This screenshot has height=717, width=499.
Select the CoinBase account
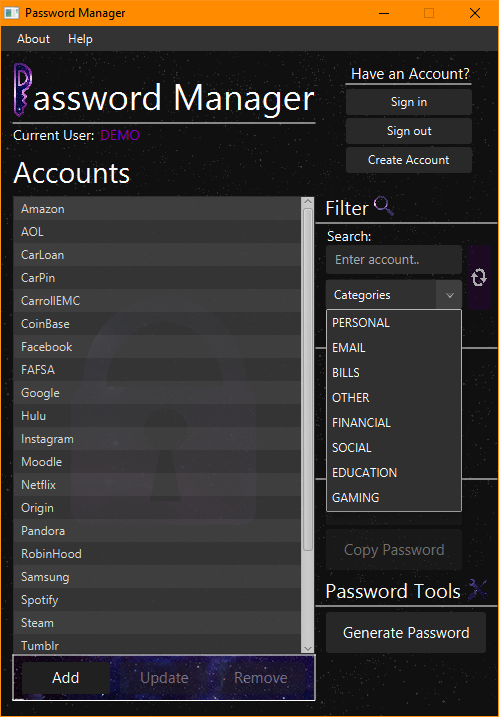click(157, 324)
